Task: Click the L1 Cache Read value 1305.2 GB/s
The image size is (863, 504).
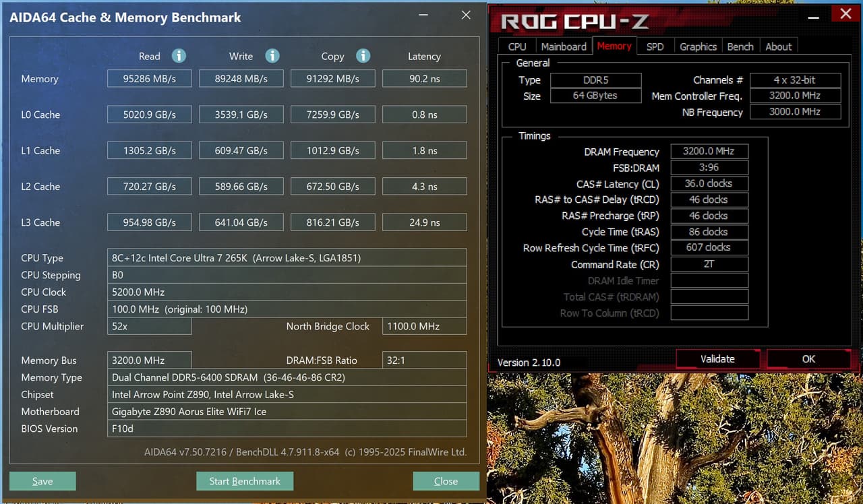Action: point(150,150)
